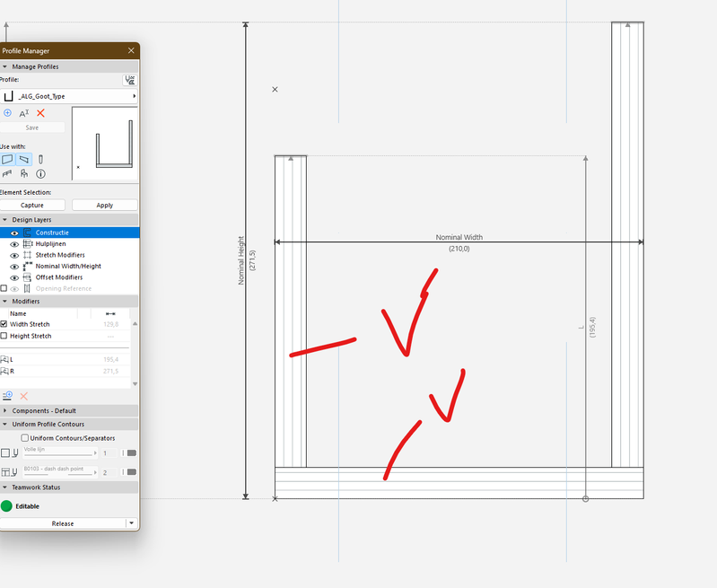Click the add modifier icon
The image size is (717, 588).
(x=7, y=396)
